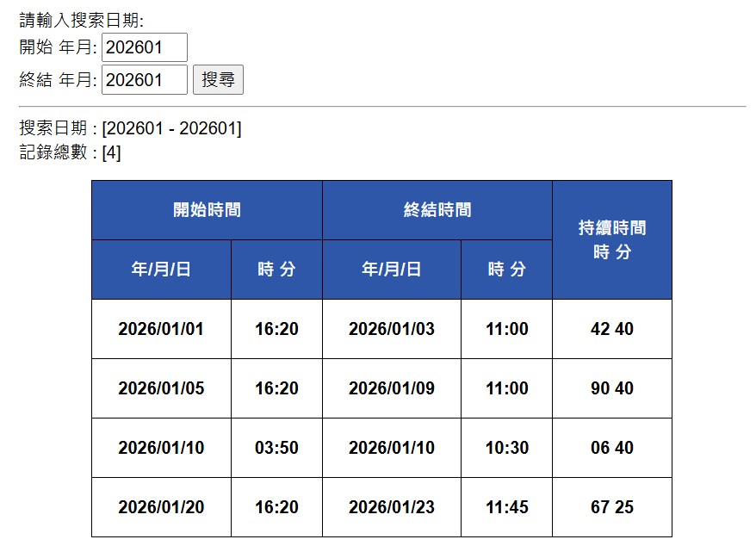Viewport: 756px width, 558px height.
Task: Select the row starting 2026/01/01
Action: point(160,328)
